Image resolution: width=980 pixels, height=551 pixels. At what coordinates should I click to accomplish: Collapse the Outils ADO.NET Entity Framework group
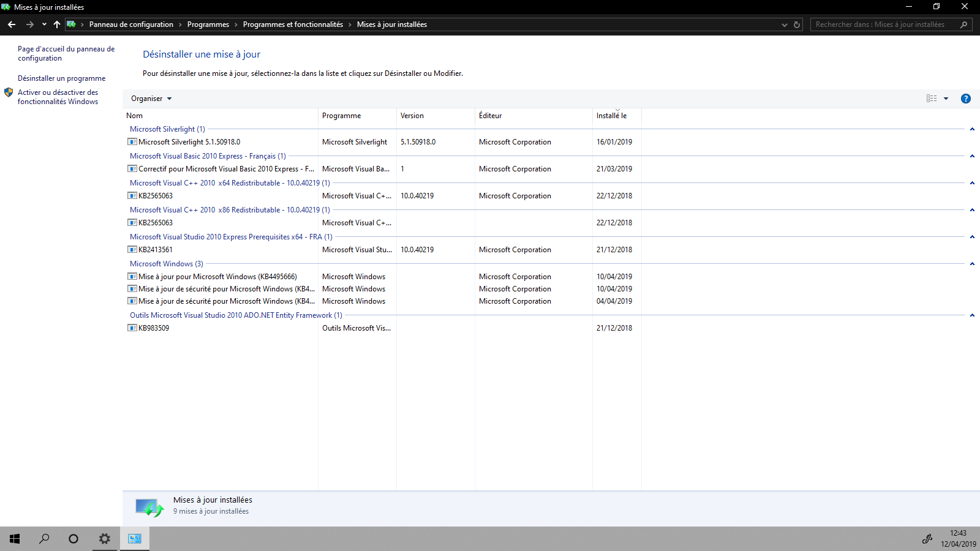[x=972, y=315]
